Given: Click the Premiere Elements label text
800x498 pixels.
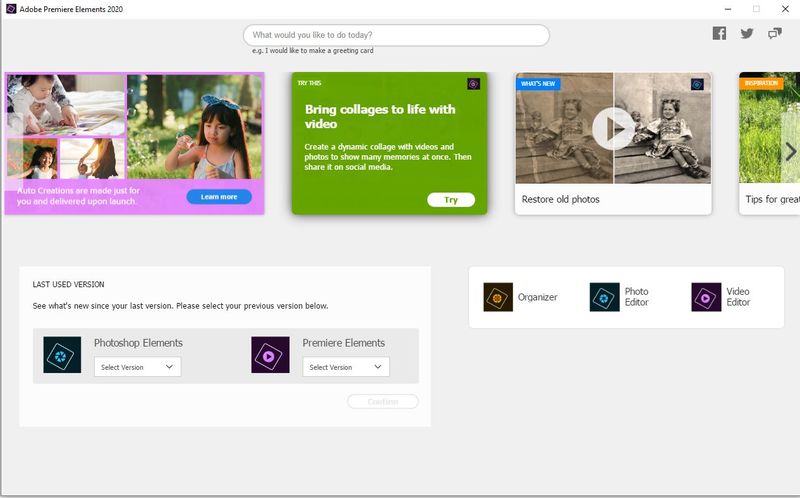Looking at the screenshot, I should click(x=343, y=343).
